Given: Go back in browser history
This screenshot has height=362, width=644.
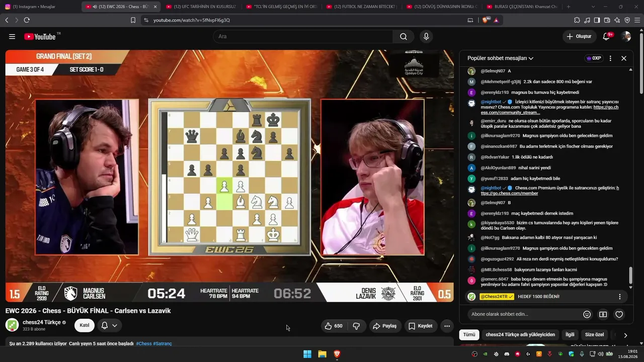Looking at the screenshot, I should coord(7,20).
